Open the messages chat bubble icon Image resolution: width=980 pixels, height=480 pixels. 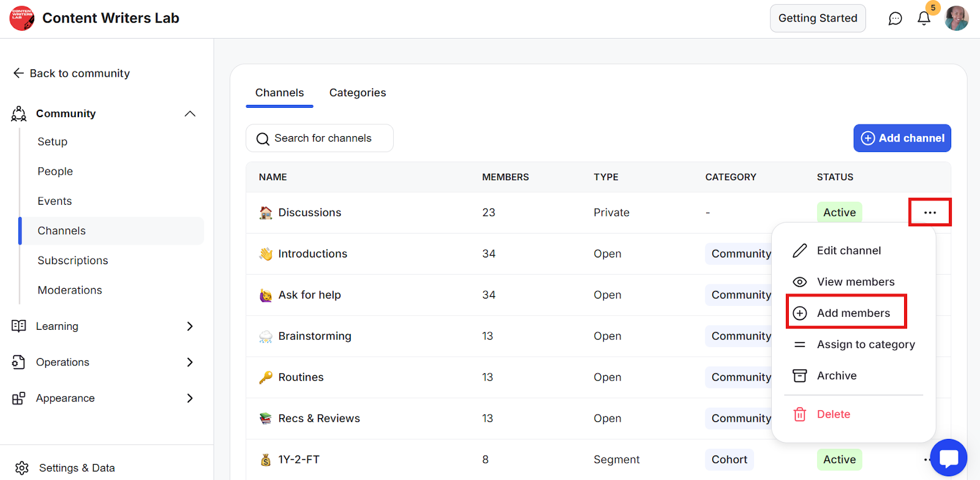pos(895,18)
